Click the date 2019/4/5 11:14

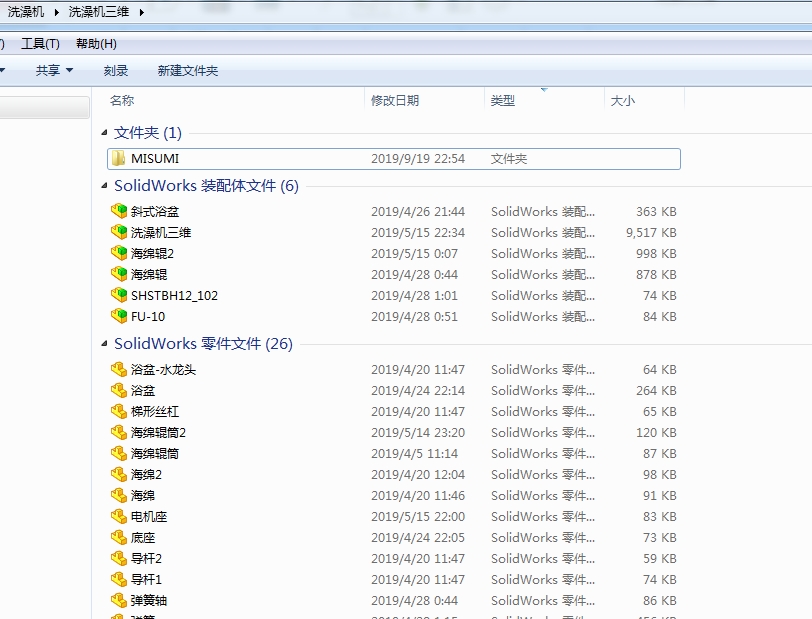pyautogui.click(x=414, y=454)
